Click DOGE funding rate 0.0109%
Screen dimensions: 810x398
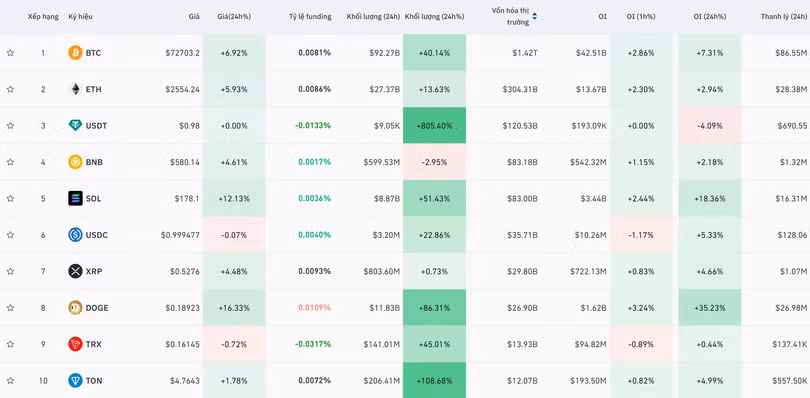coord(315,308)
